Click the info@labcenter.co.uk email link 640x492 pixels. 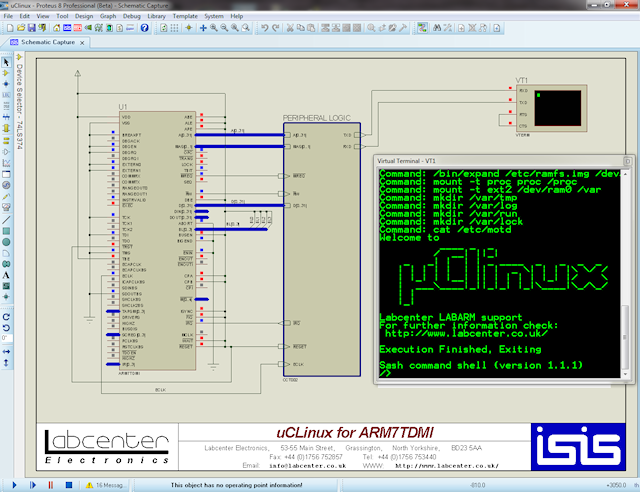click(307, 465)
